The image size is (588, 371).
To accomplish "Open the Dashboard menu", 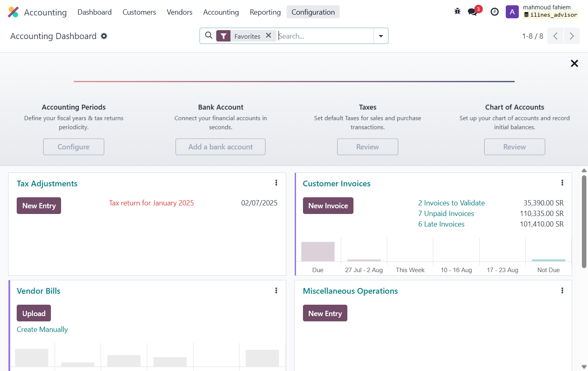I will tap(94, 12).
